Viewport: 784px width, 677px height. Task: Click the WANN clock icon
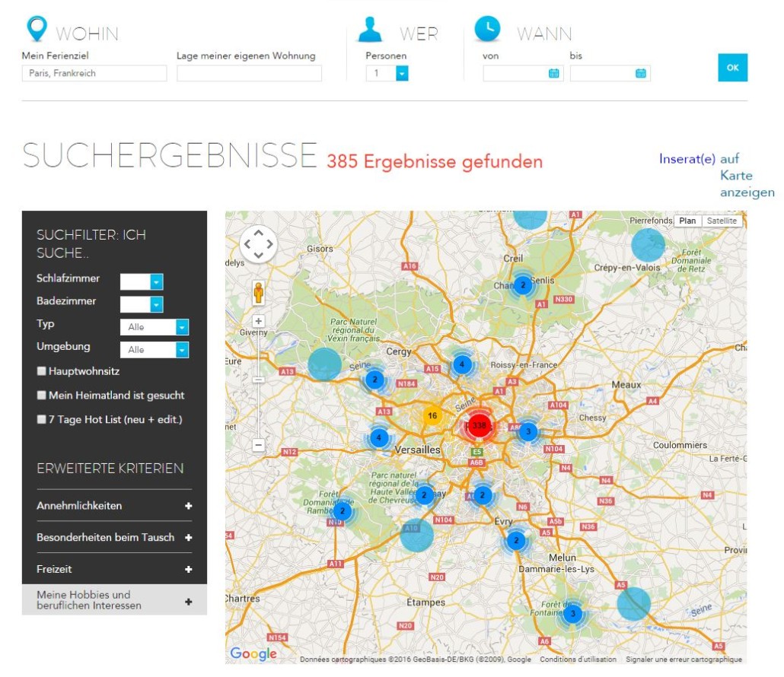coord(486,28)
